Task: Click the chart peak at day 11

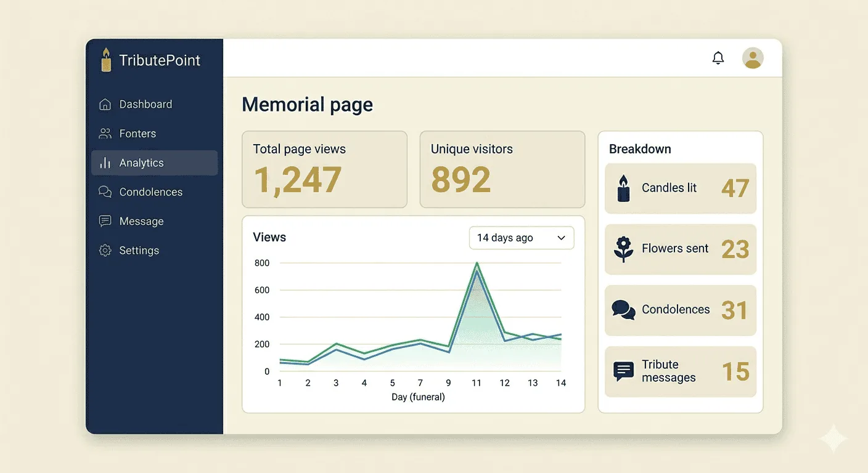Action: (x=477, y=264)
